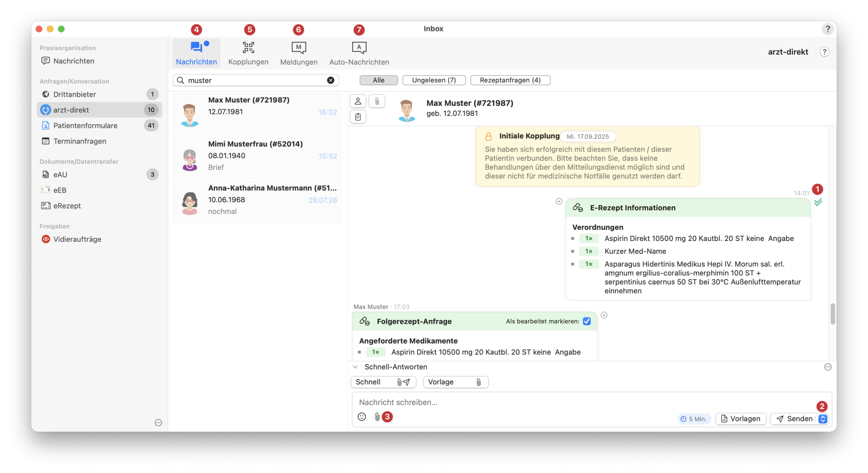Toggle the Als bearbeitet markieren checkbox

pyautogui.click(x=587, y=321)
